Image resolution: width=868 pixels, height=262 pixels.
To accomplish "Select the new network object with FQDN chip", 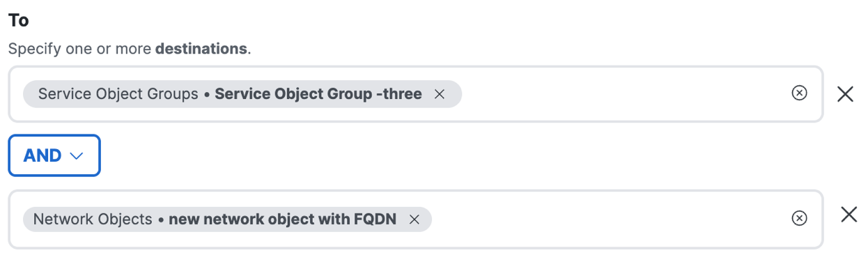I will point(227,219).
